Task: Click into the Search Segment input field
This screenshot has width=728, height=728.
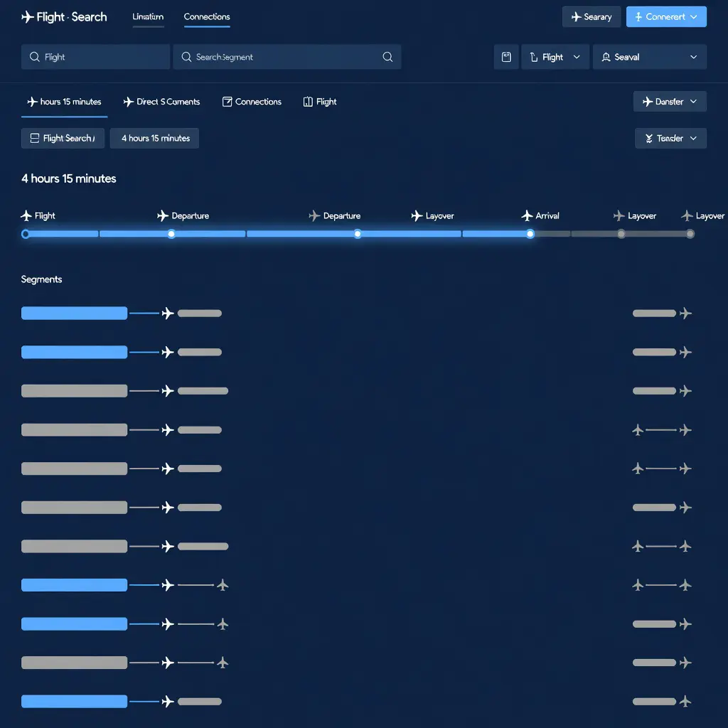Action: point(287,57)
